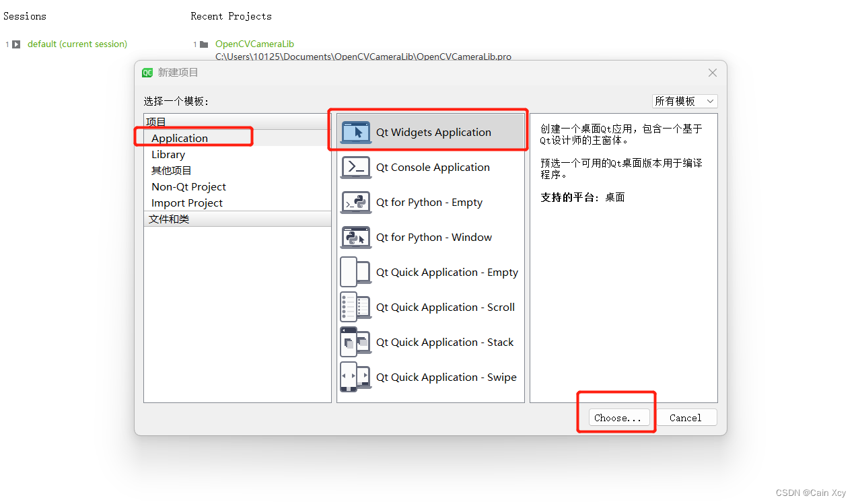Select the Qt Quick Application - Scroll label
The width and height of the screenshot is (856, 504).
pos(445,307)
